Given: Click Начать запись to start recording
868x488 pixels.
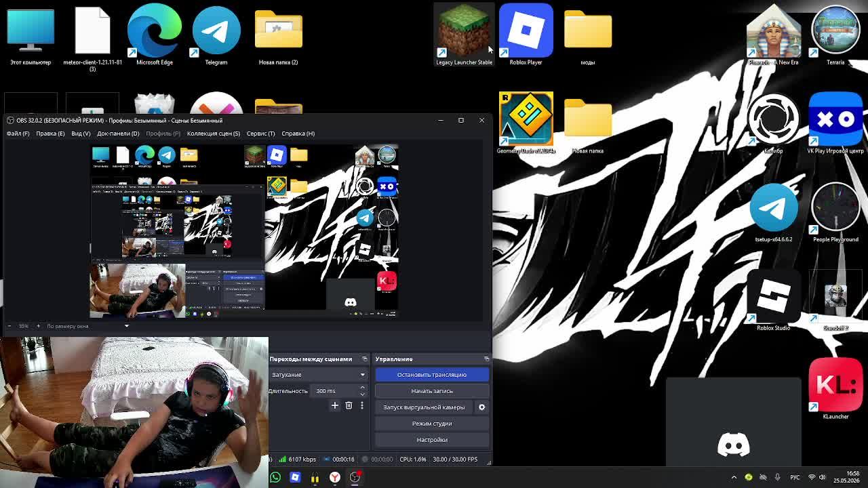Looking at the screenshot, I should [x=431, y=391].
